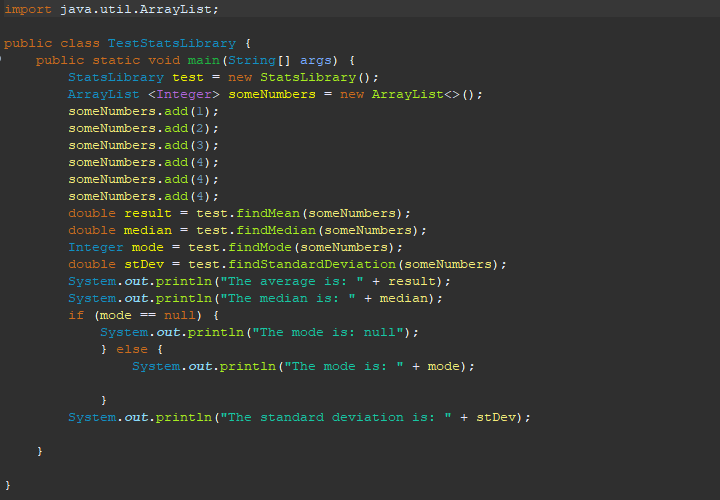Click "median" in the "double median" declaration
This screenshot has height=500, width=720.
tap(148, 230)
